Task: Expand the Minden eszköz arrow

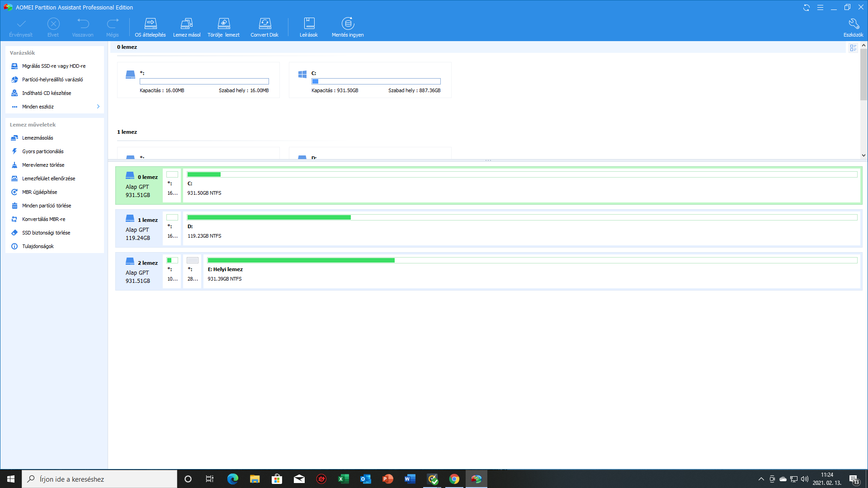Action: pyautogui.click(x=98, y=107)
